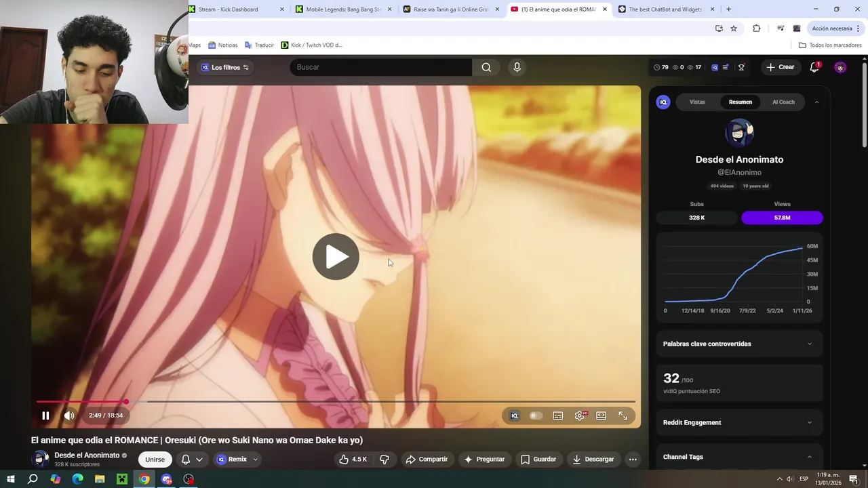Open a new browser tab with plus

728,9
